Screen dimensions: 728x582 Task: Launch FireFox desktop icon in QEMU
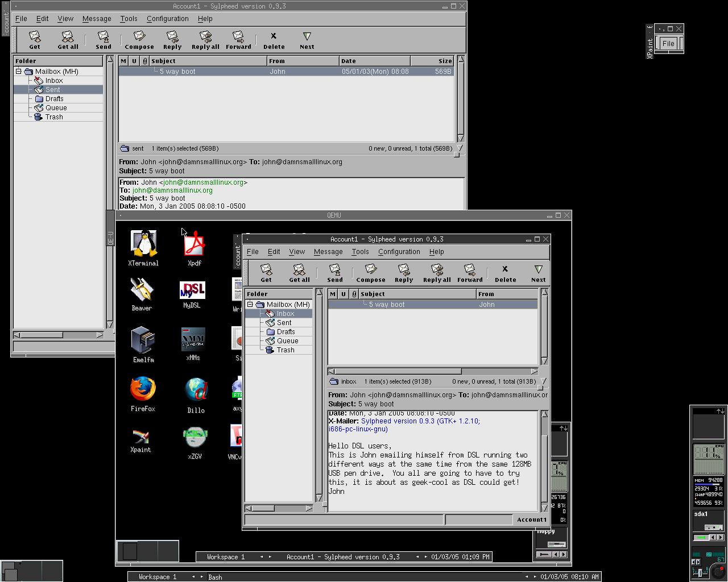(143, 394)
